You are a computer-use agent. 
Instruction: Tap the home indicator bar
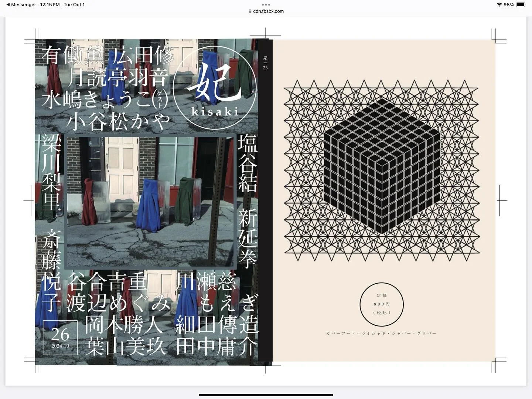[266, 395]
